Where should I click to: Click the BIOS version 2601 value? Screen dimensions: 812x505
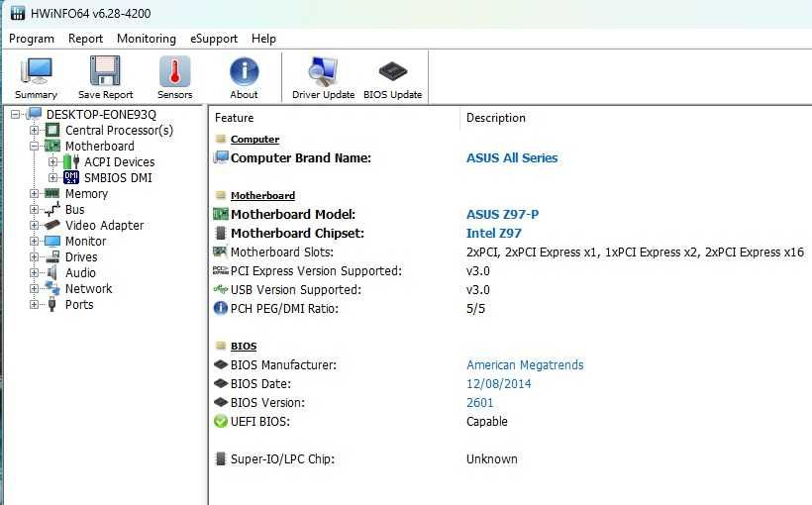(480, 402)
